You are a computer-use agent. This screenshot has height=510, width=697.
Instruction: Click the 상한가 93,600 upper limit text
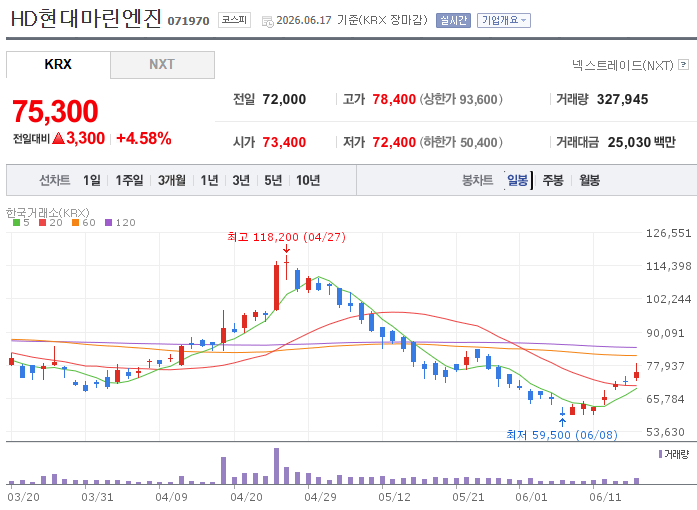point(461,99)
